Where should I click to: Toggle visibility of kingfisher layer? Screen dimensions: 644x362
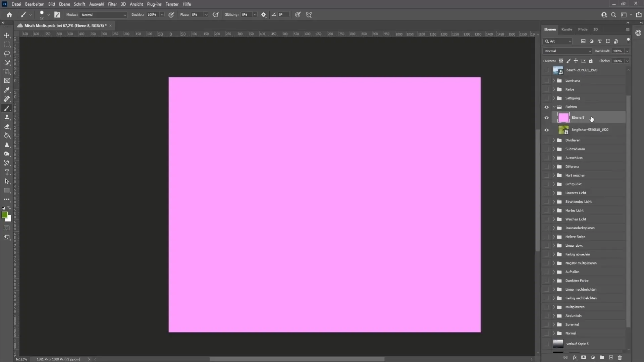point(547,129)
